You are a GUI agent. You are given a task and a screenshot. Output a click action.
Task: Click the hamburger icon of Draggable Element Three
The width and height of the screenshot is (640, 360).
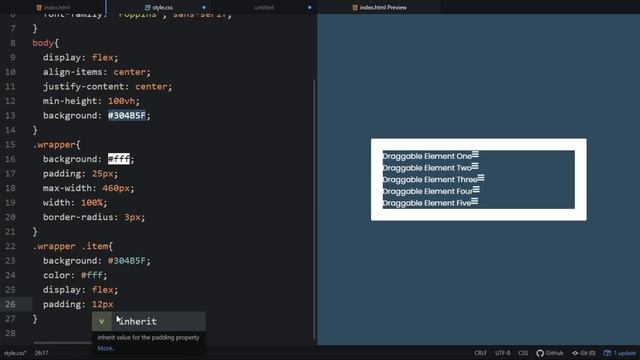(x=481, y=178)
